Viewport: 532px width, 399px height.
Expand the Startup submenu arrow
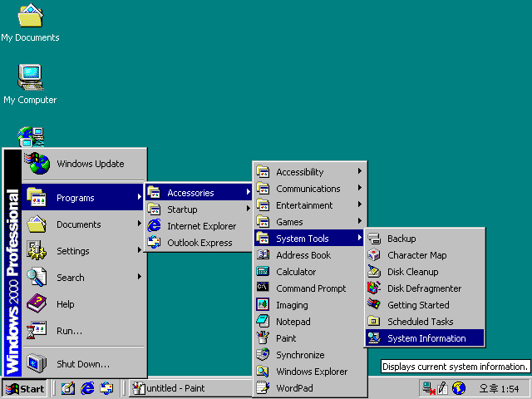[248, 209]
